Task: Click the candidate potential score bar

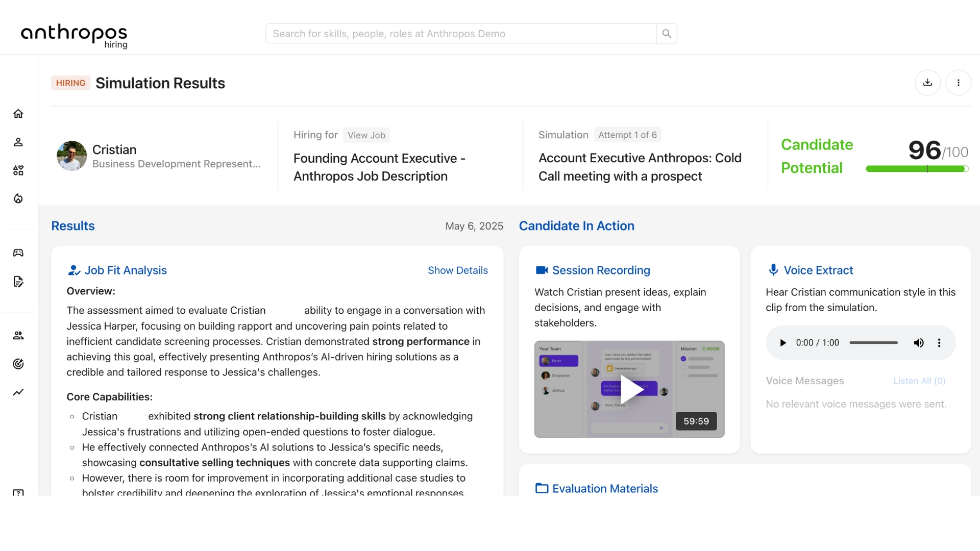Action: [917, 169]
